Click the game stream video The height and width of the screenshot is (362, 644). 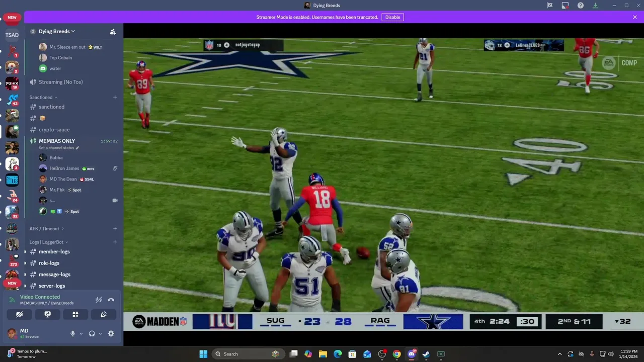[x=383, y=184]
